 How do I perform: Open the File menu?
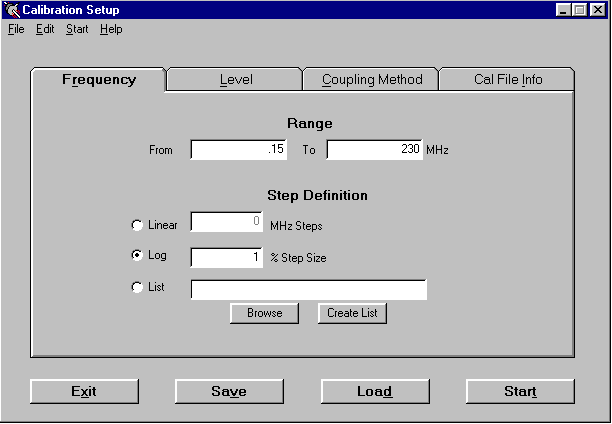(16, 29)
